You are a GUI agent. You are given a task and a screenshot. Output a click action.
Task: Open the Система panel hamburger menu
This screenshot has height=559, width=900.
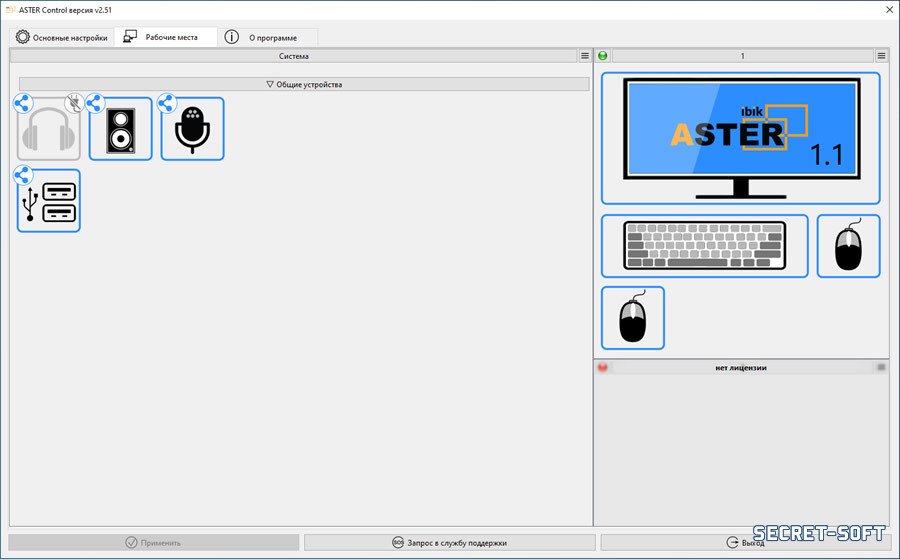coord(585,56)
